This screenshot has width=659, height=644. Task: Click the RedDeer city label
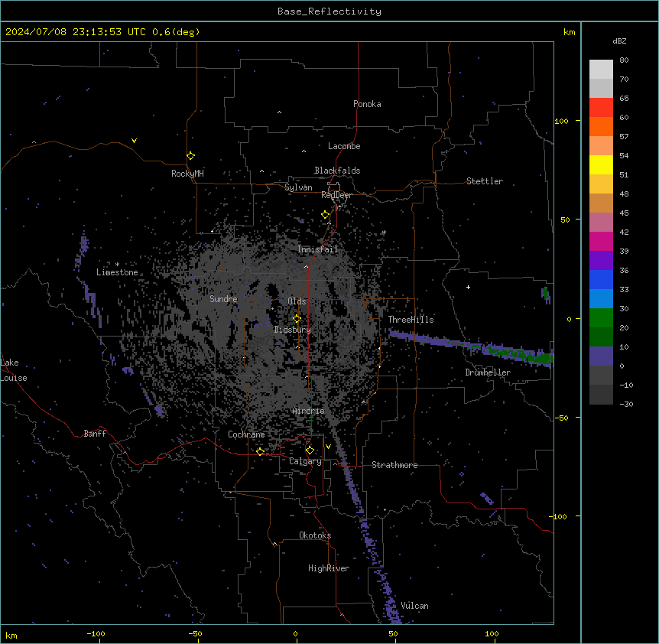tap(336, 195)
